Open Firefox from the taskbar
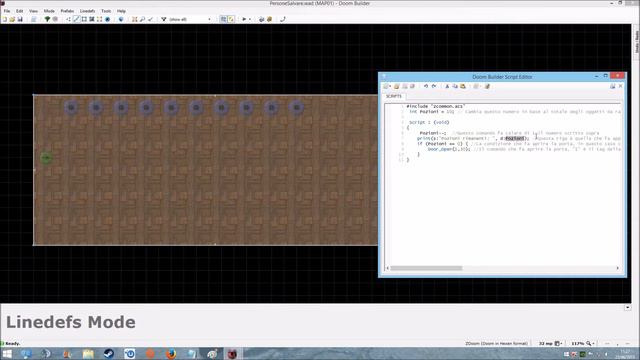The width and height of the screenshot is (640, 360). point(171,354)
